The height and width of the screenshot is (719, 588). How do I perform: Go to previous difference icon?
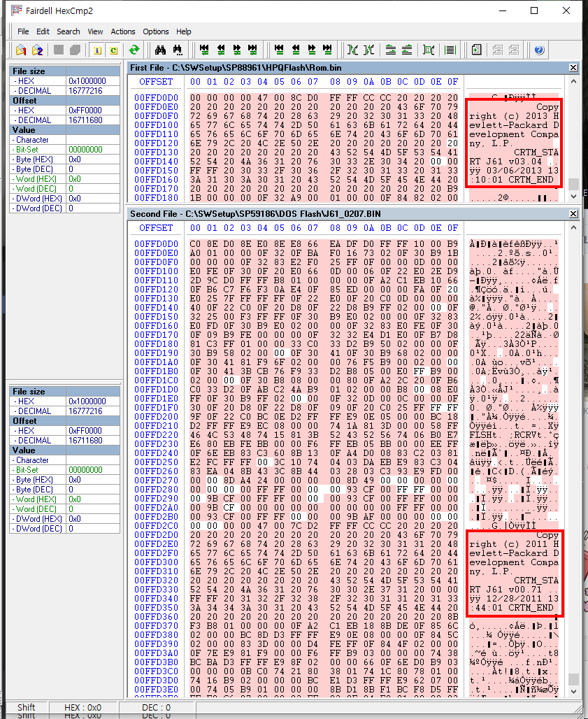[221, 50]
